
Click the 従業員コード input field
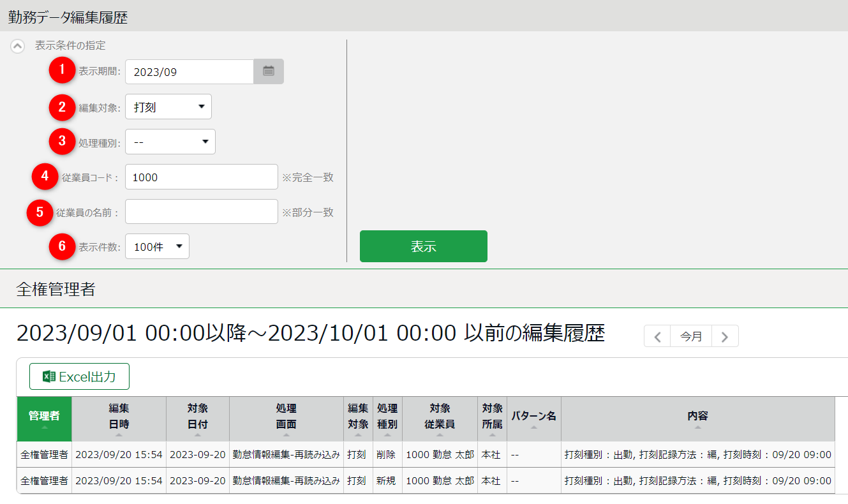point(201,177)
